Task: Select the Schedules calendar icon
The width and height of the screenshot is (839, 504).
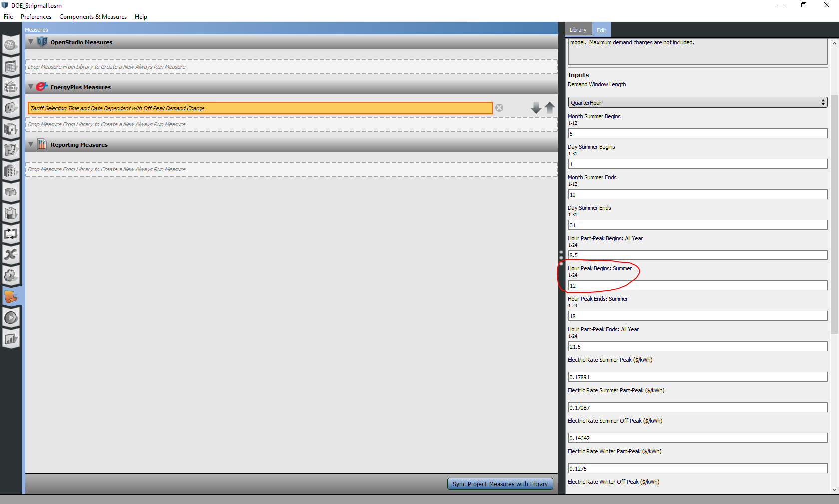Action: point(11,66)
